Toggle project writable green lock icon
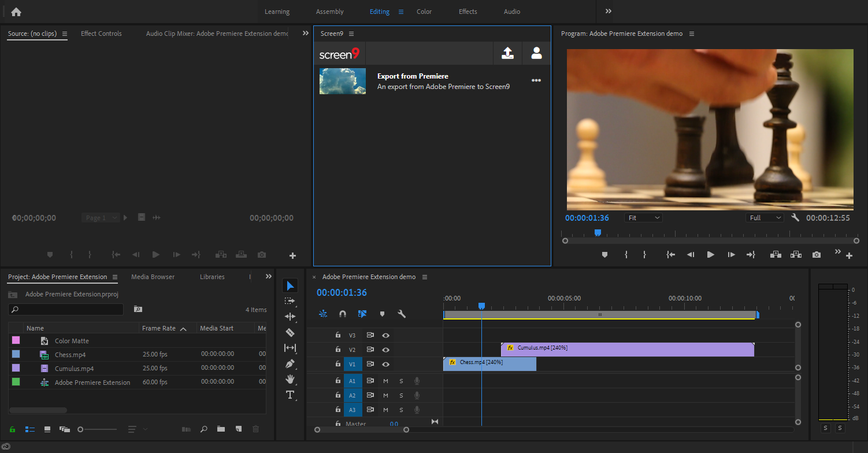The image size is (868, 453). 12,429
